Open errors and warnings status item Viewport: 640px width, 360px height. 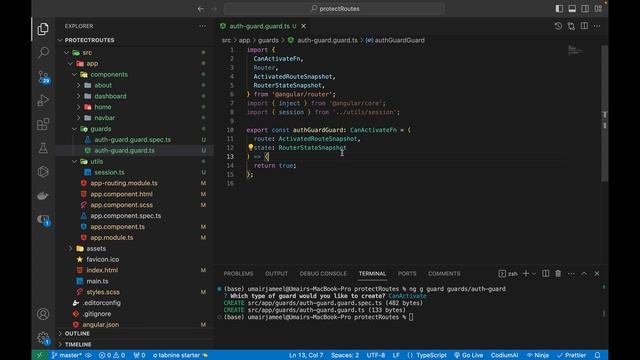(x=111, y=355)
